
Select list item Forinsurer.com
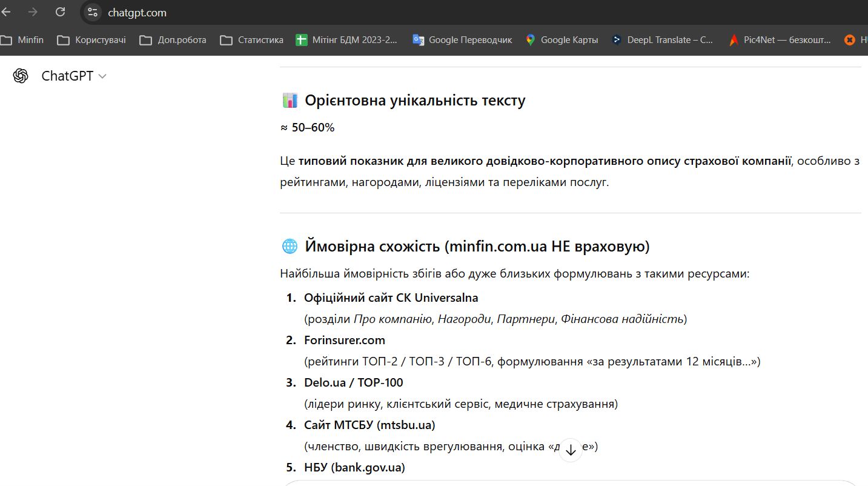pos(345,340)
